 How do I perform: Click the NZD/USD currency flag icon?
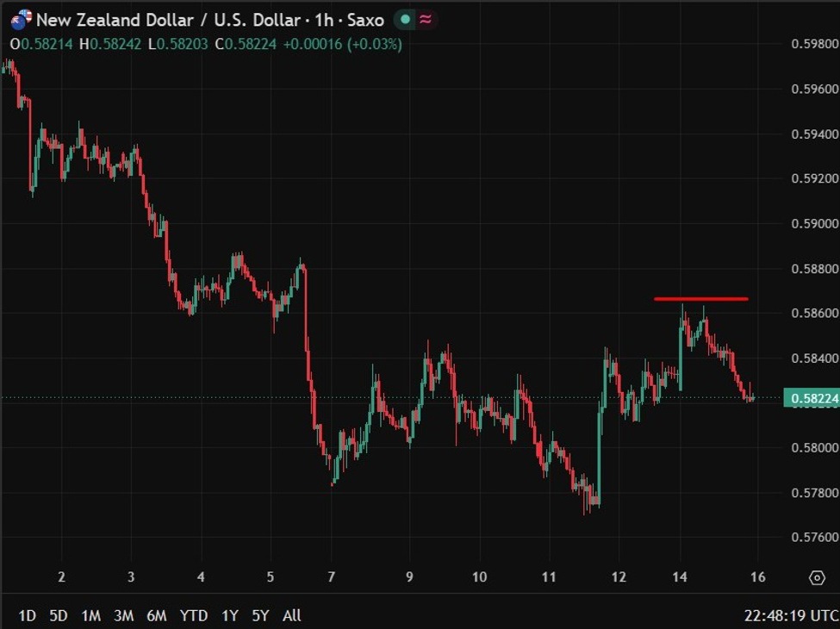pos(21,19)
